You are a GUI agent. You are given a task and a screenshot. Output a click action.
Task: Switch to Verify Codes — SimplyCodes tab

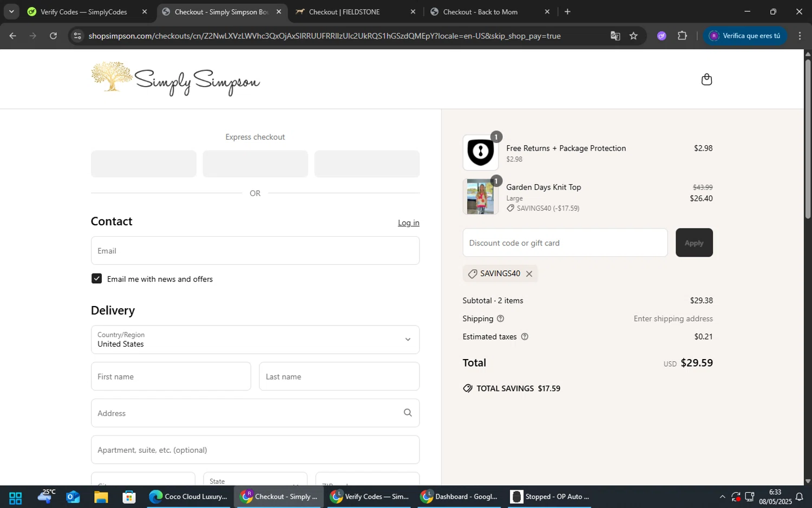(84, 11)
